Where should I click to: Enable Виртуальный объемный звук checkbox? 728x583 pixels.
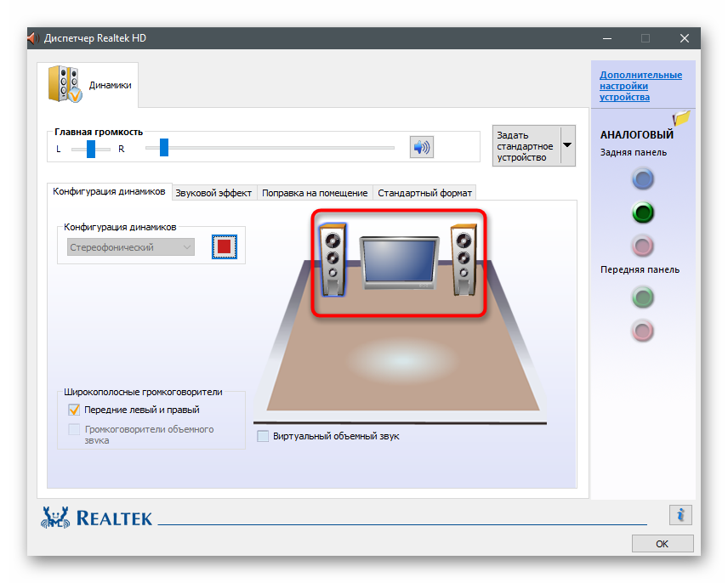pos(263,436)
